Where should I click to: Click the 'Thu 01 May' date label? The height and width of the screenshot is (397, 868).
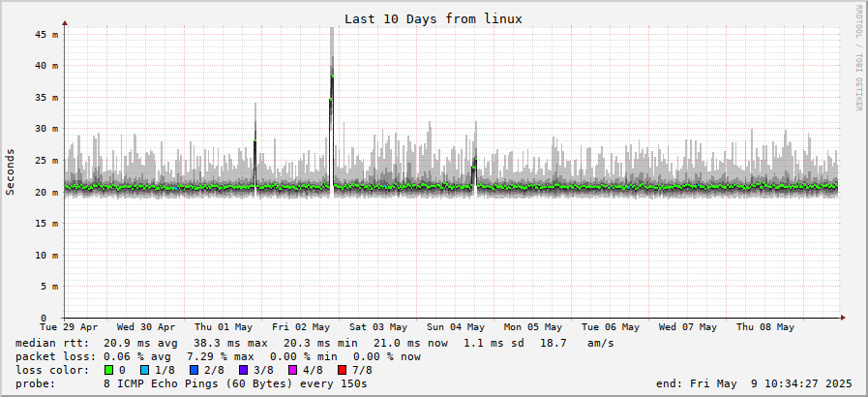(x=224, y=327)
